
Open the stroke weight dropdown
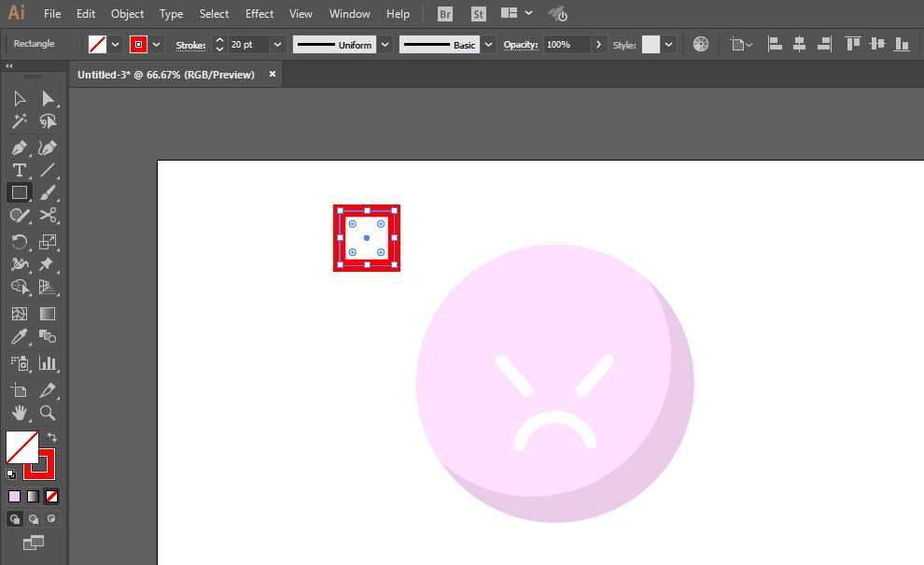277,44
